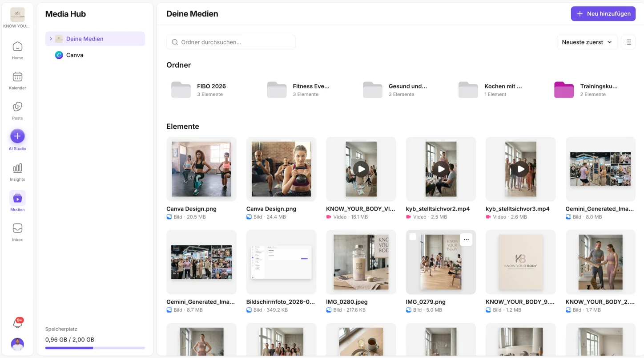Go to Posts in the sidebar
This screenshot has height=358, width=644.
17,111
